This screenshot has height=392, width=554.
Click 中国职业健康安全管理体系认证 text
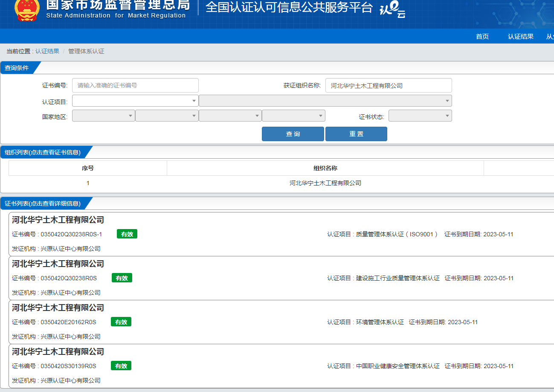(398, 366)
